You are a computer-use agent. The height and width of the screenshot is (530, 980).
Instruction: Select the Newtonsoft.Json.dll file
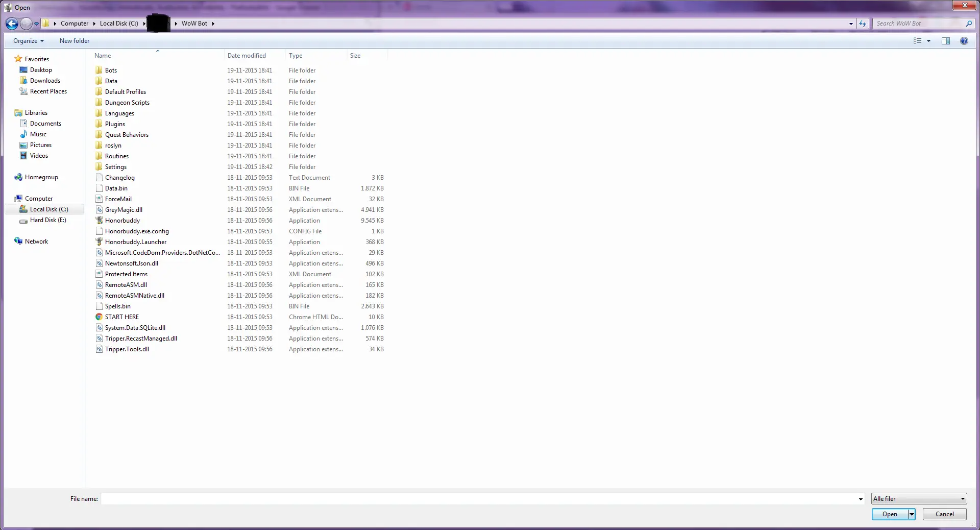132,263
